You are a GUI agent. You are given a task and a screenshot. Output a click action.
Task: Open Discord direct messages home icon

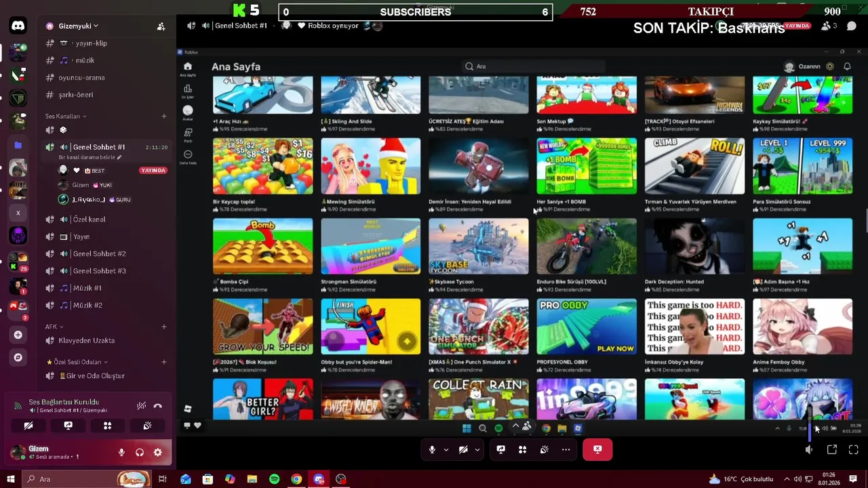point(18,26)
